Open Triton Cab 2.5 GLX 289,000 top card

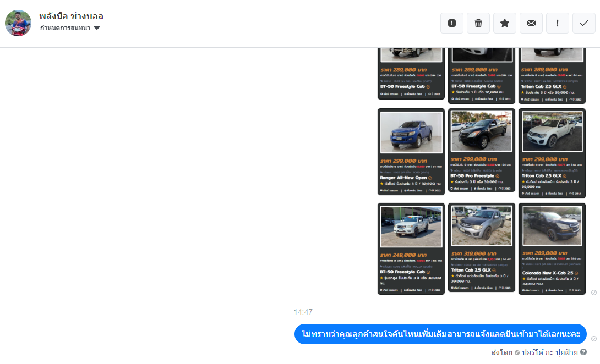click(552, 76)
